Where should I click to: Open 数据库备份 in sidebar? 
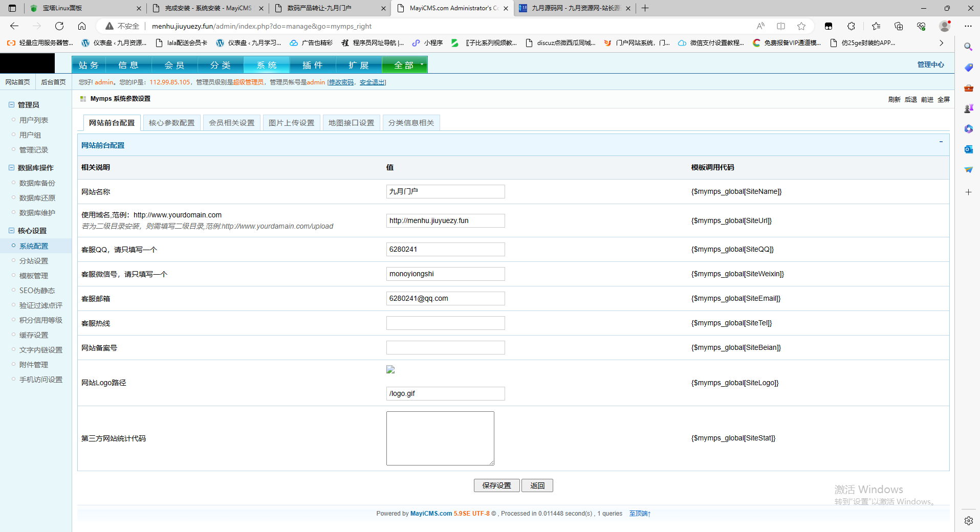tap(37, 183)
